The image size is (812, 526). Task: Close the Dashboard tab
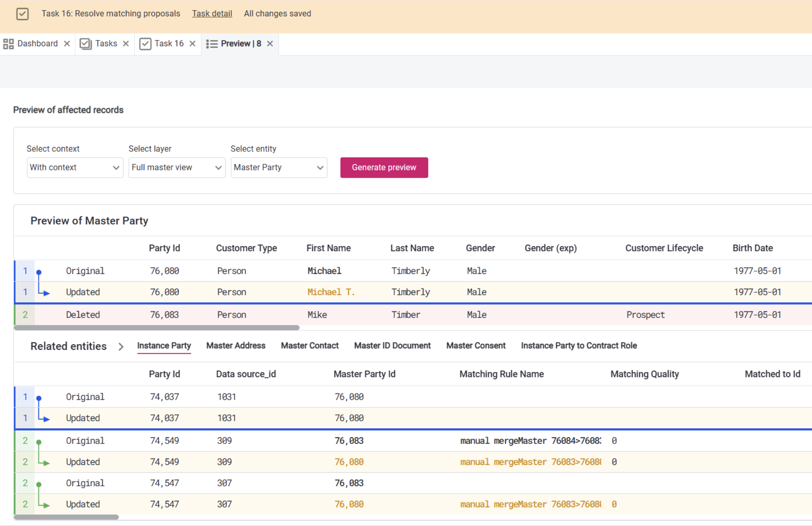[x=67, y=44]
